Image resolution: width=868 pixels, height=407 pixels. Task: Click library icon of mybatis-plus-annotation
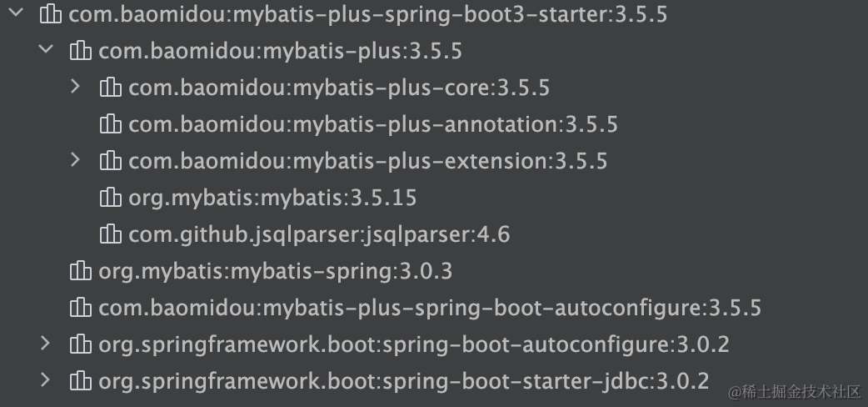click(111, 123)
